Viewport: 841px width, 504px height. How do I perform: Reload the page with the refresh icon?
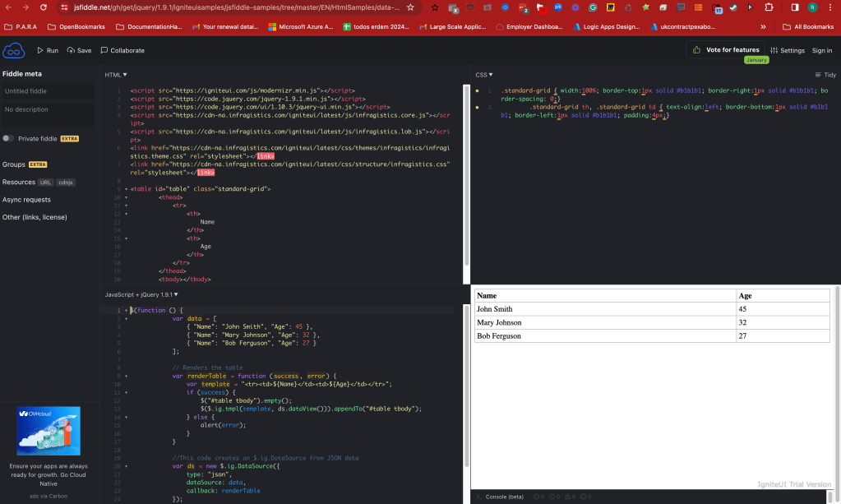[x=43, y=7]
